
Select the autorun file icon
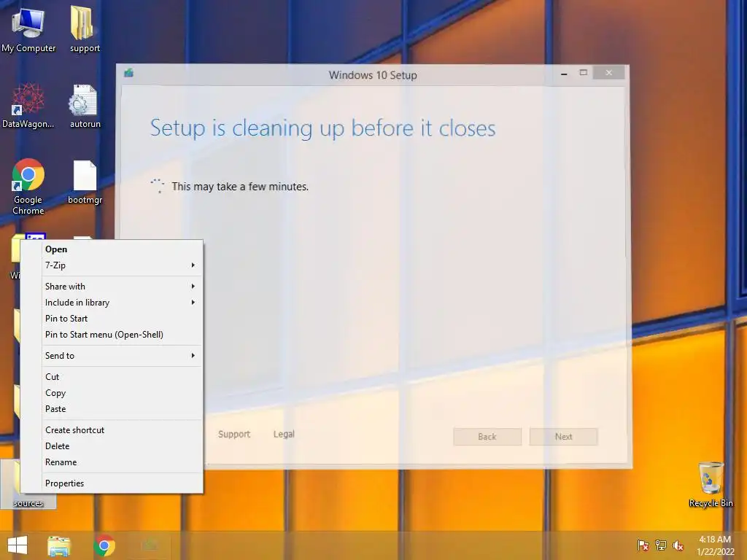[x=85, y=106]
